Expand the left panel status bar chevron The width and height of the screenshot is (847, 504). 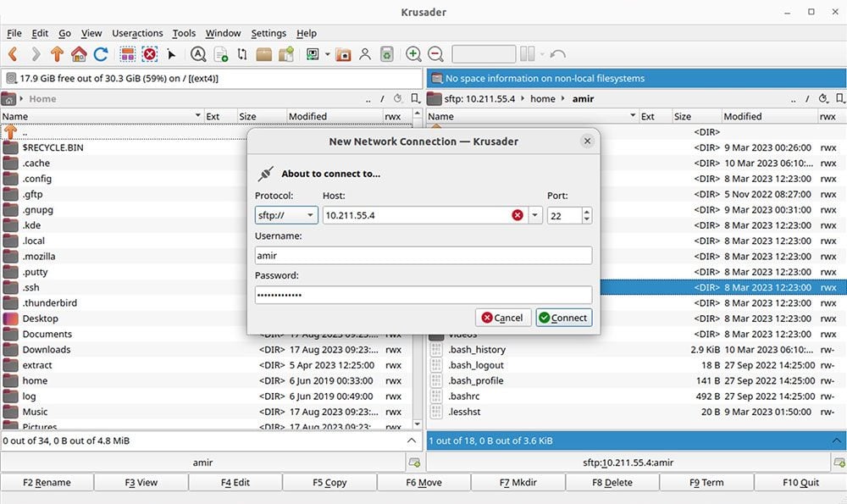click(x=412, y=440)
